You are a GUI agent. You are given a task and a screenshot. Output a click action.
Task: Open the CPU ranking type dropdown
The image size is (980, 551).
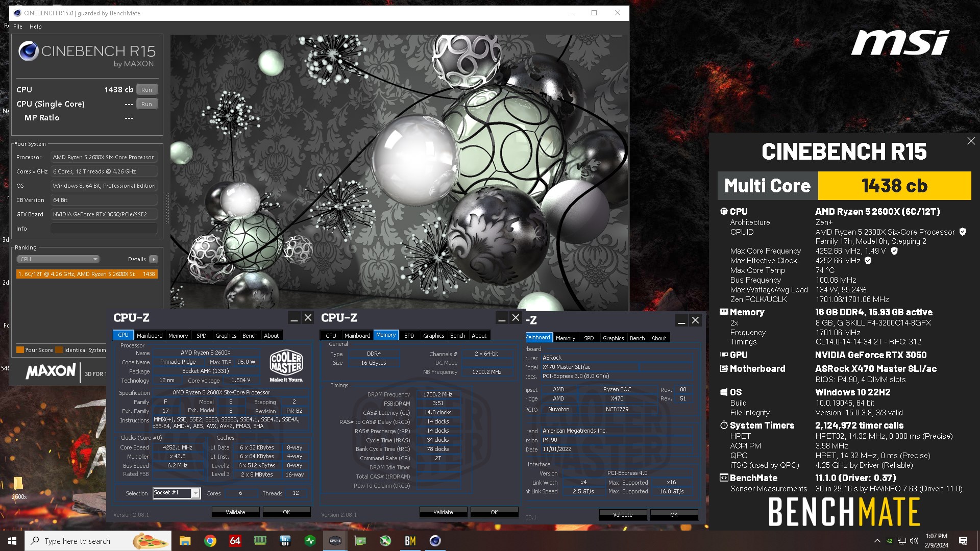click(58, 259)
